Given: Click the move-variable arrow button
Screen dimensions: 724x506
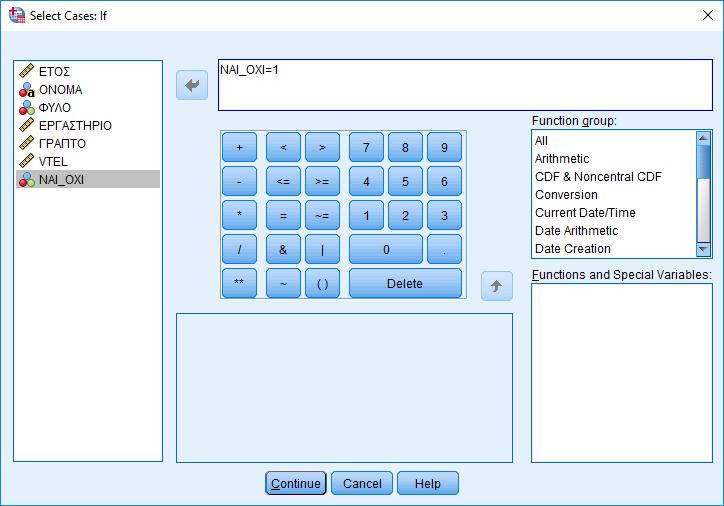Looking at the screenshot, I should click(192, 85).
